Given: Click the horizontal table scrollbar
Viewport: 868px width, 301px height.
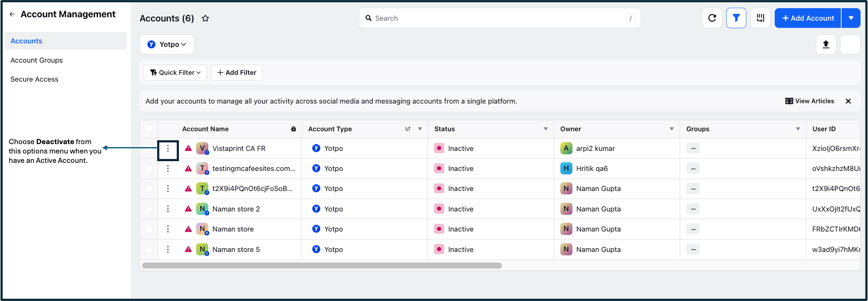Looking at the screenshot, I should (322, 266).
